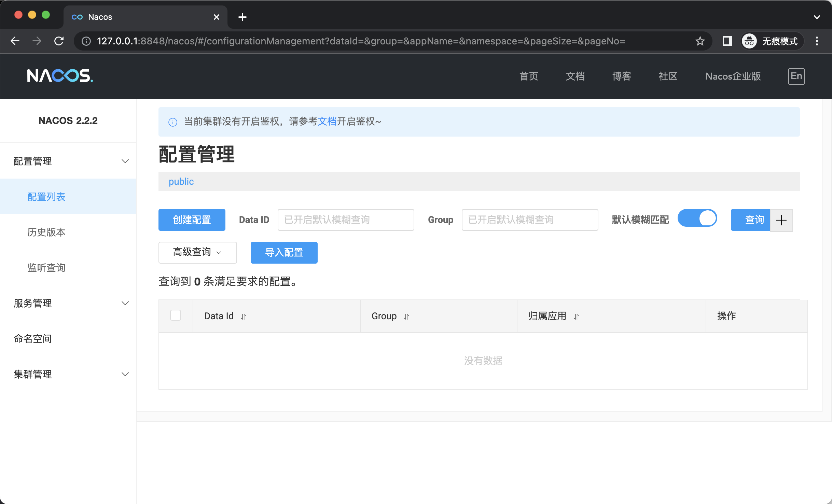The width and height of the screenshot is (832, 504).
Task: Open the browser side panel icon
Action: tap(727, 41)
